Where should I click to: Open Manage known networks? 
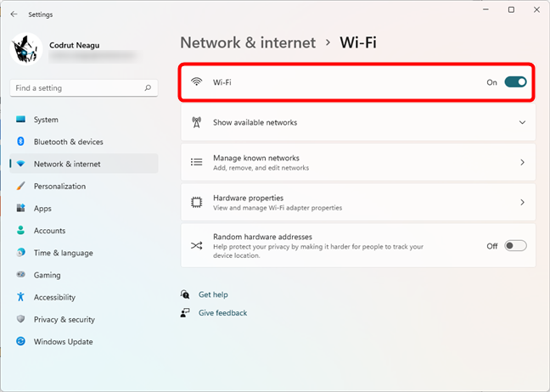click(358, 162)
